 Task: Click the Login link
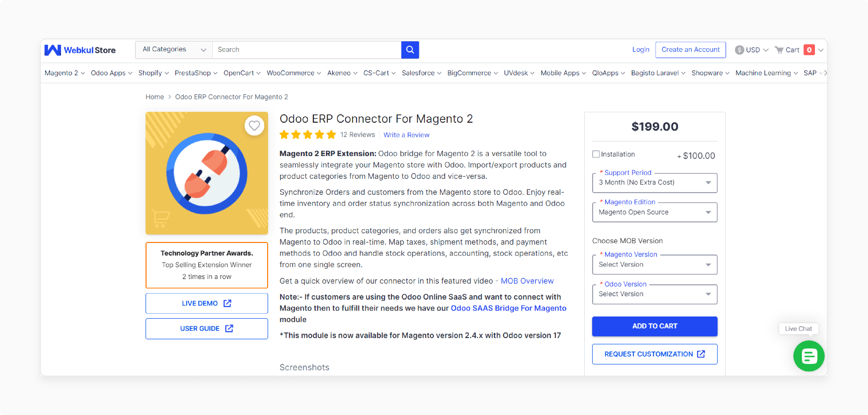click(641, 50)
